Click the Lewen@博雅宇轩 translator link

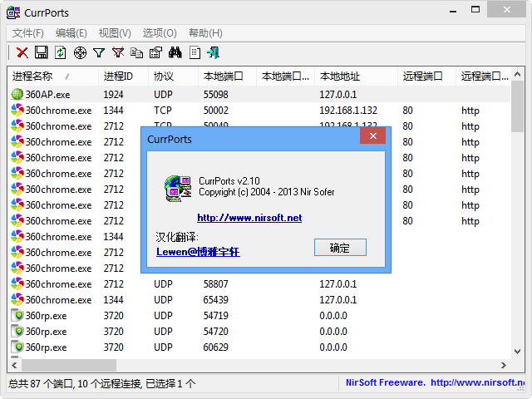point(198,251)
